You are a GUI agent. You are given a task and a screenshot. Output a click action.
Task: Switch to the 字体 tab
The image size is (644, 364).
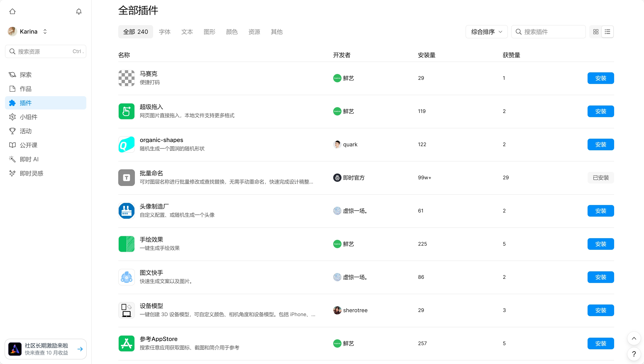click(x=165, y=32)
